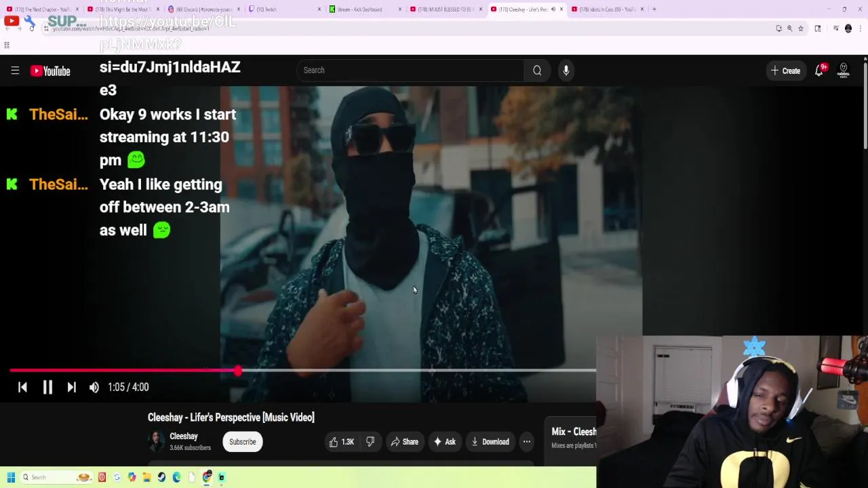Start voice search with microphone icon

pyautogui.click(x=566, y=70)
